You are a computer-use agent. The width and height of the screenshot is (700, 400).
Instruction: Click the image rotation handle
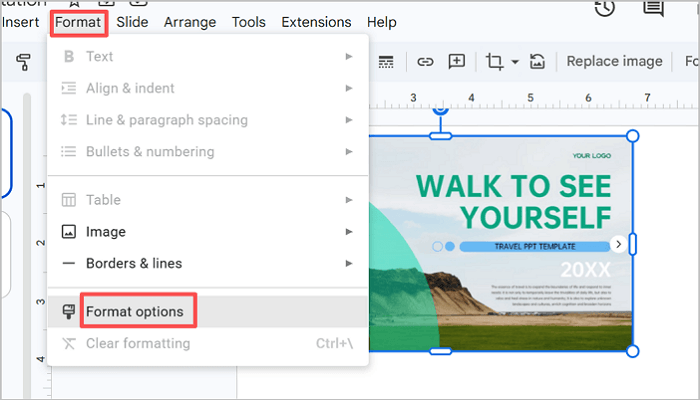click(x=441, y=109)
